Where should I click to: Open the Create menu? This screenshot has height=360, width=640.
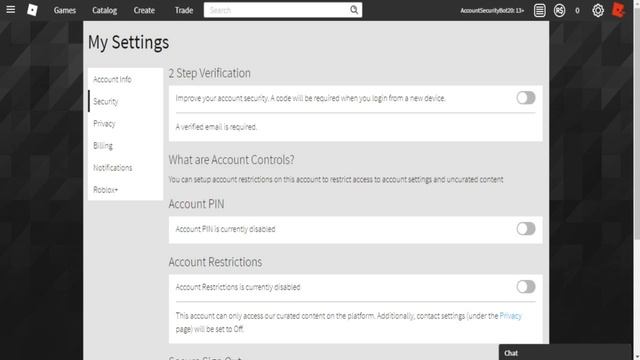coord(144,10)
